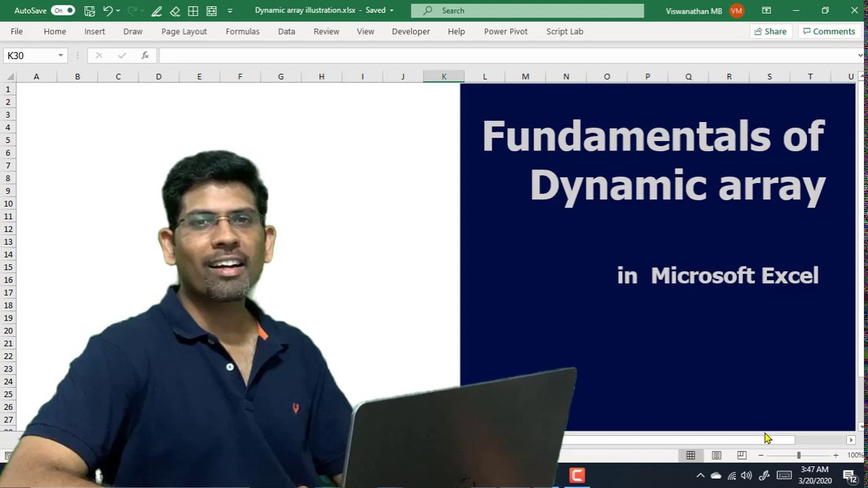Viewport: 868px width, 488px height.
Task: Open the Undo history dropdown arrow
Action: pos(118,11)
